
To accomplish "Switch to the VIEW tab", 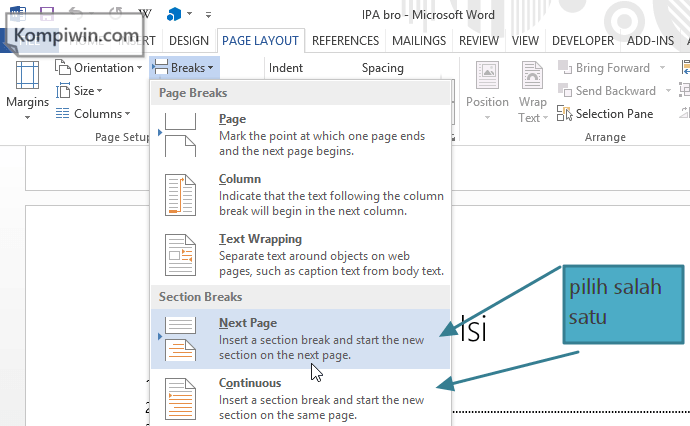I will 525,41.
